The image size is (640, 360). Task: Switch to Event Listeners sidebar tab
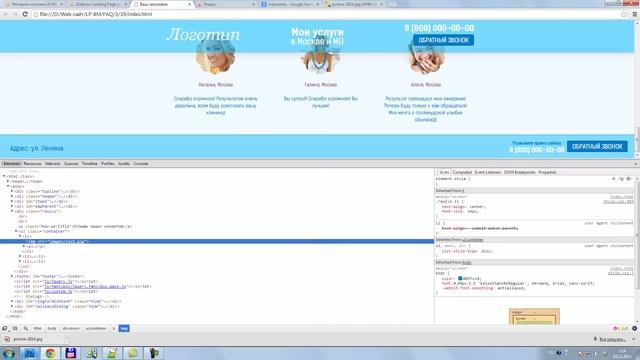[488, 173]
